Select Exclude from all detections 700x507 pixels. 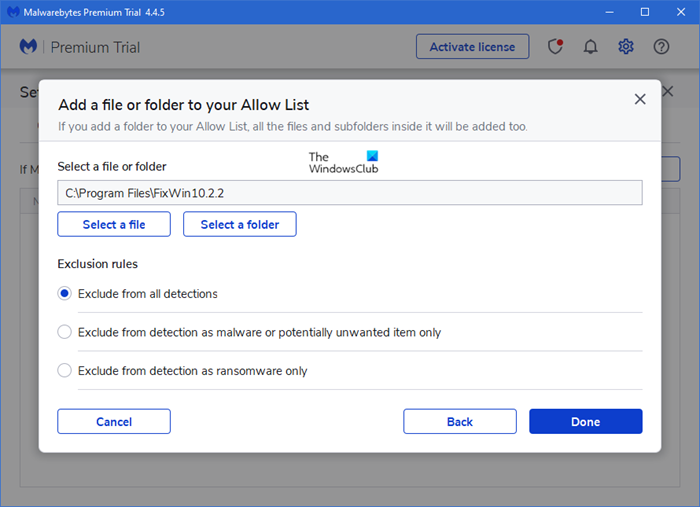coord(65,294)
